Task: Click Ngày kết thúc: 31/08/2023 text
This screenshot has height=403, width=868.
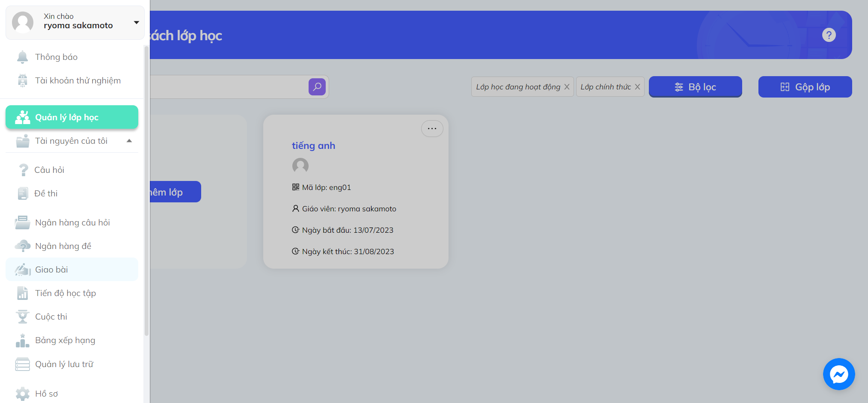Action: (x=348, y=251)
